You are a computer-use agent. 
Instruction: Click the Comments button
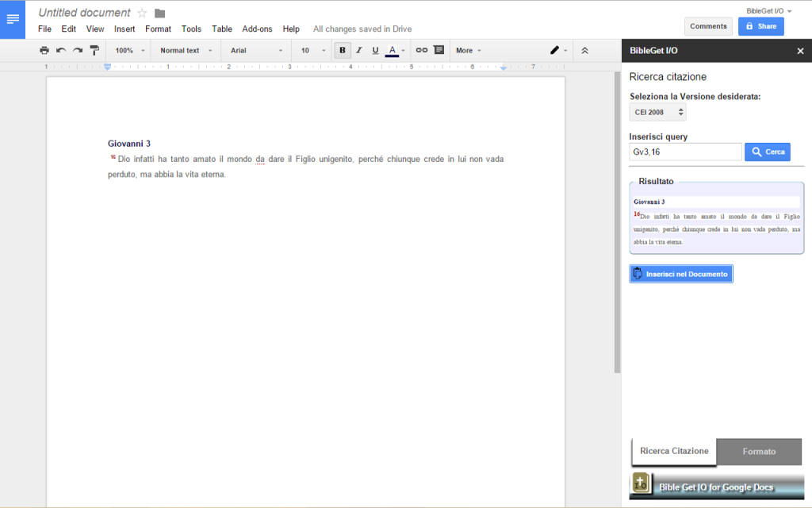coord(708,26)
